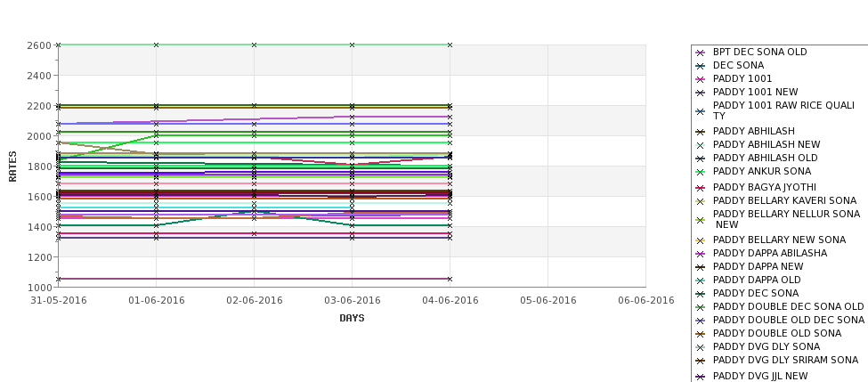Click PADDY DAPPA ABILASHA legend marker
Image resolution: width=868 pixels, height=382 pixels.
tap(701, 254)
